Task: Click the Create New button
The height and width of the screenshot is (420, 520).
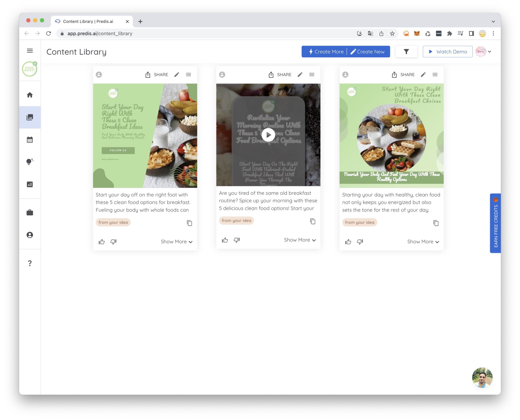Action: click(x=368, y=52)
